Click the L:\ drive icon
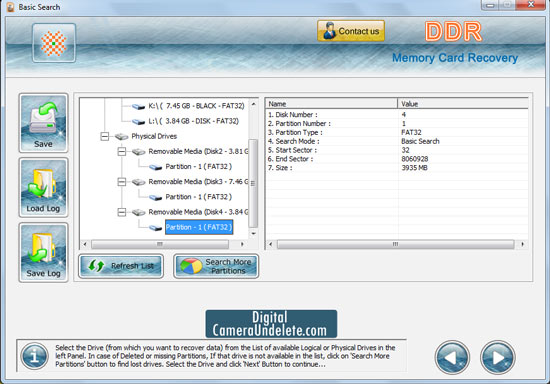This screenshot has height=384, width=550. tap(138, 122)
